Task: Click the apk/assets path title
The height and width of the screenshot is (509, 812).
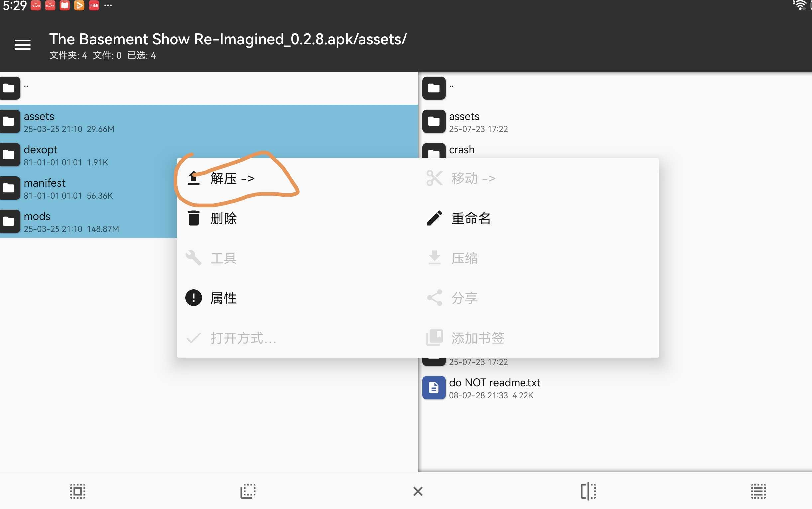Action: tap(228, 39)
